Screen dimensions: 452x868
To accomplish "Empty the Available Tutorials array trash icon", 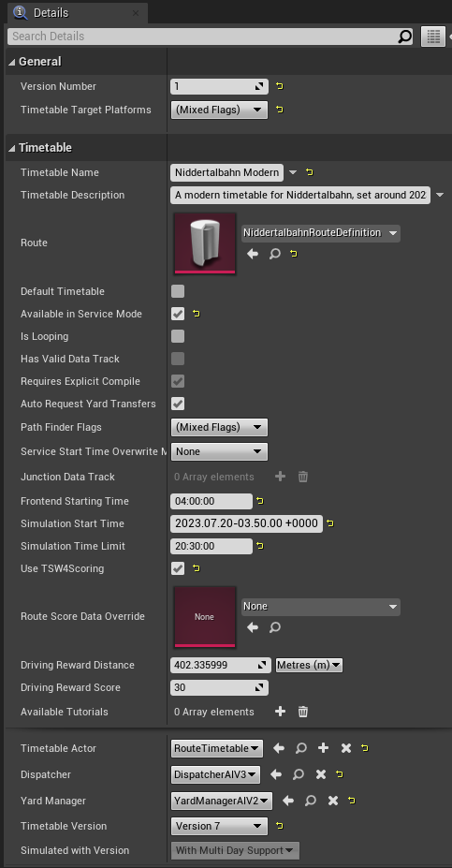I will [302, 712].
